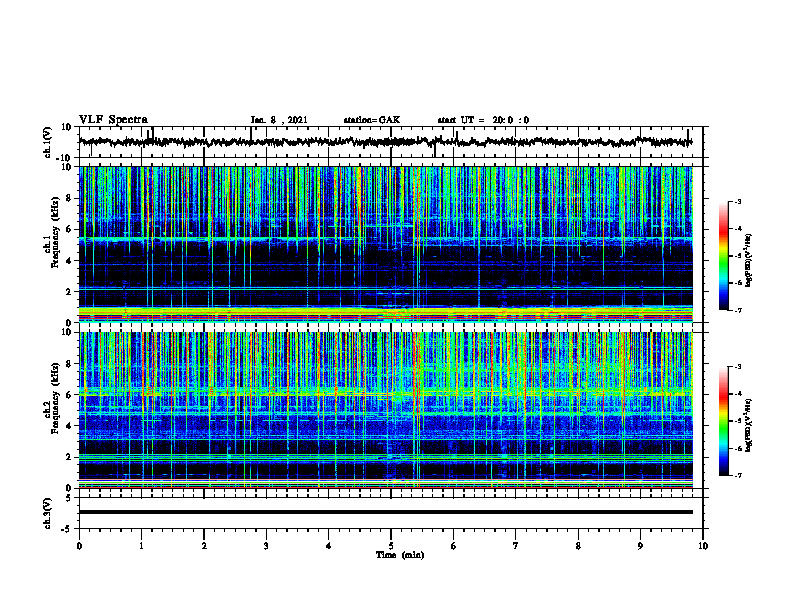Image resolution: width=792 pixels, height=612 pixels.
Task: Click the "VLF Spectra" plot title
Action: (113, 120)
